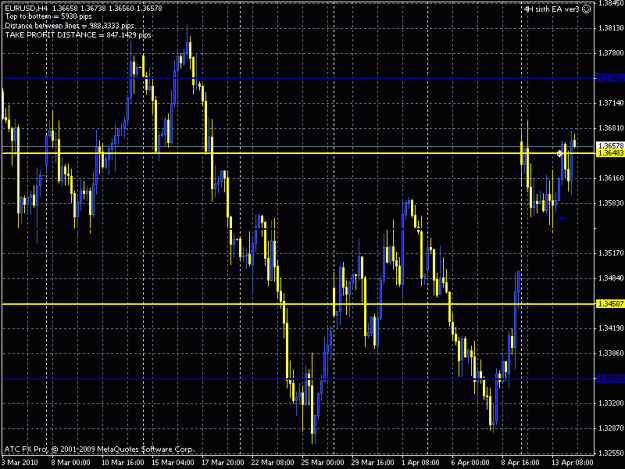Click the 1.33860 price scale value
The height and width of the screenshot is (469, 625).
coord(610,353)
